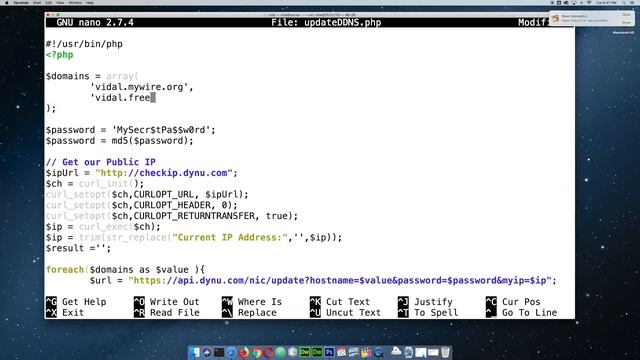The width and height of the screenshot is (640, 360).
Task: Launch Firefox from the dock
Action: click(244, 352)
